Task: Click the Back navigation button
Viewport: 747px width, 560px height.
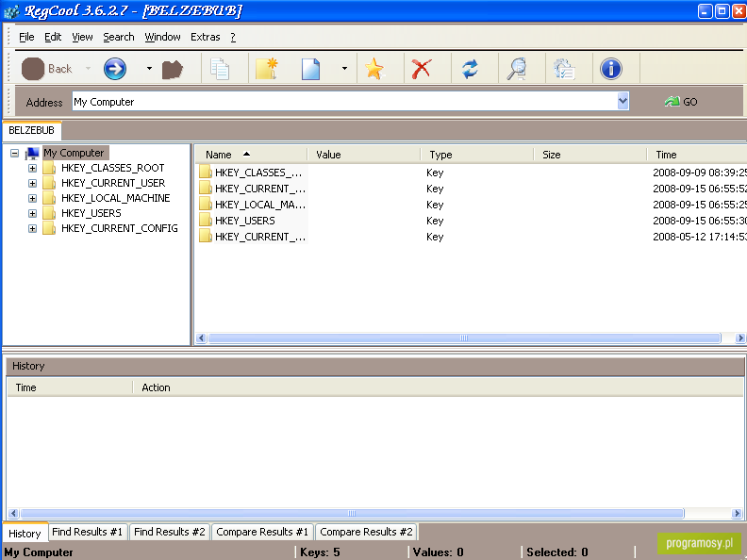Action: point(47,69)
